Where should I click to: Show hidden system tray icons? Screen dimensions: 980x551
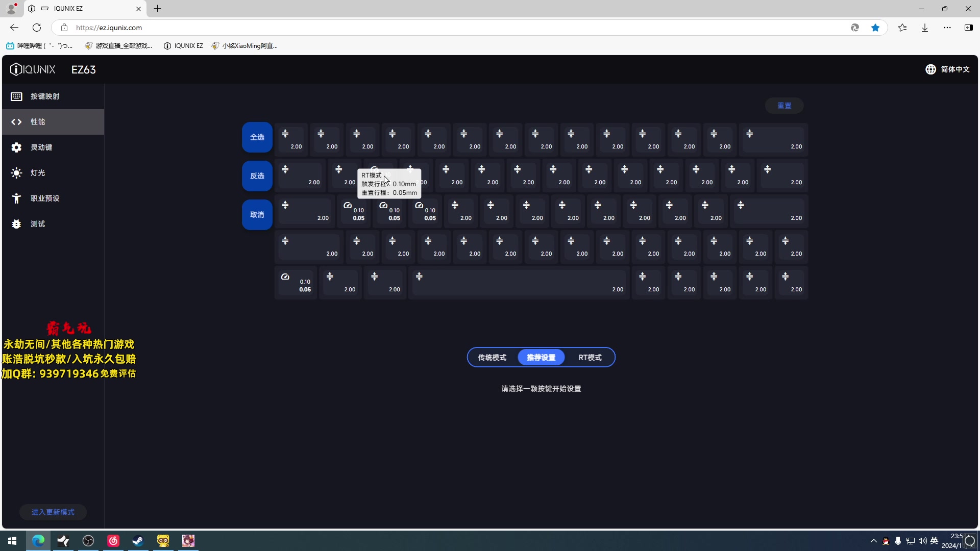point(873,541)
